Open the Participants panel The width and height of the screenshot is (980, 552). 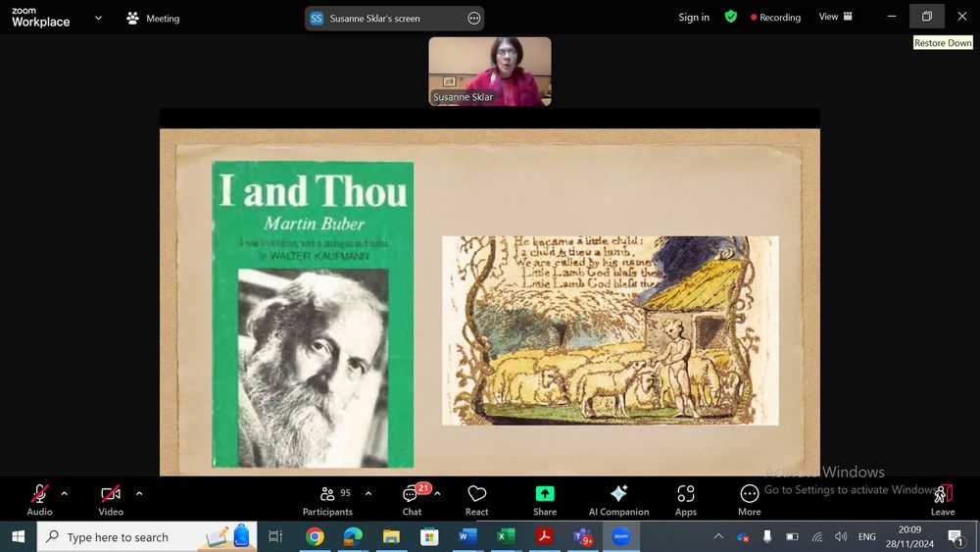pyautogui.click(x=327, y=500)
